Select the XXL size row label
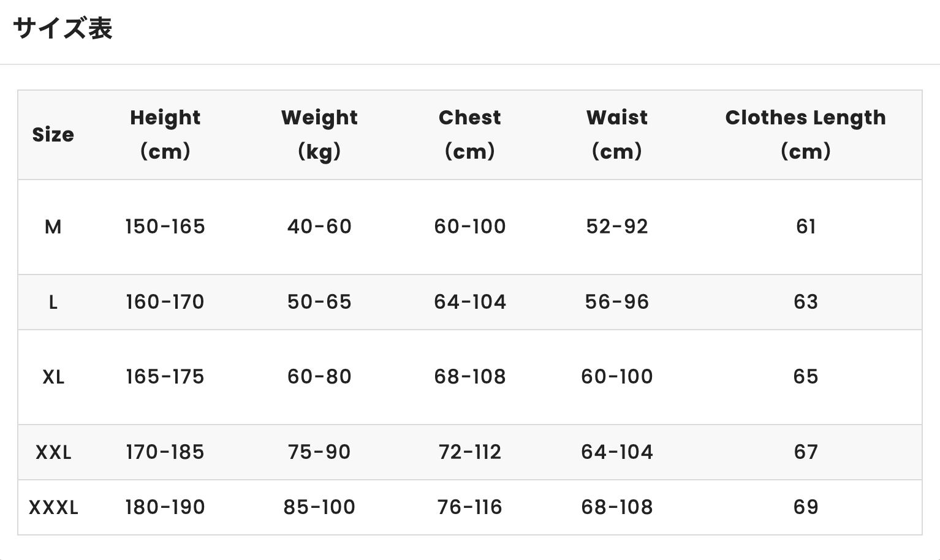Image resolution: width=940 pixels, height=560 pixels. pos(53,452)
